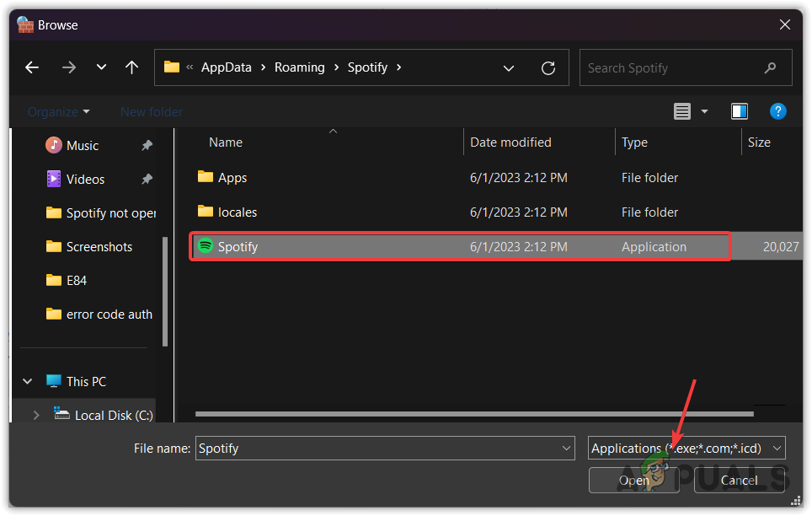This screenshot has height=516, width=812.
Task: Click the Cancel button
Action: click(x=739, y=481)
